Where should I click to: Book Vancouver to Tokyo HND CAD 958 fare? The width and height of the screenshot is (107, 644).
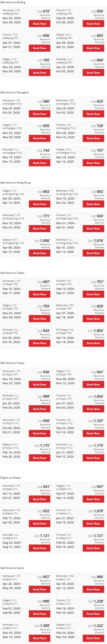39,434
